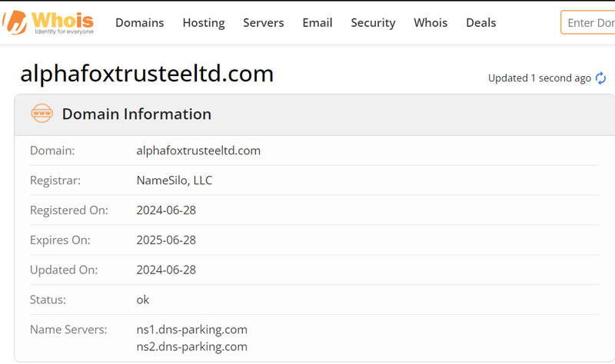The height and width of the screenshot is (364, 615).
Task: Click the ns2.dns-parking.com name server
Action: point(191,347)
